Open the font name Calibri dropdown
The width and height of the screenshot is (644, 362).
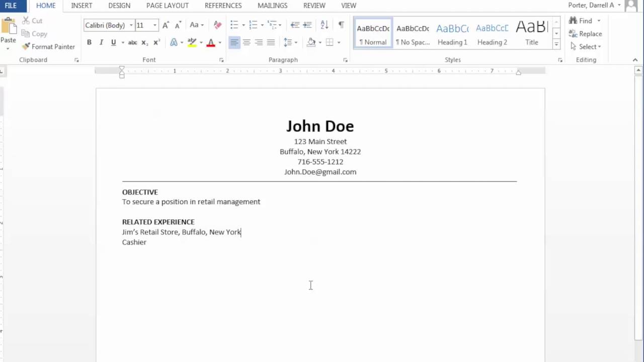tap(131, 25)
